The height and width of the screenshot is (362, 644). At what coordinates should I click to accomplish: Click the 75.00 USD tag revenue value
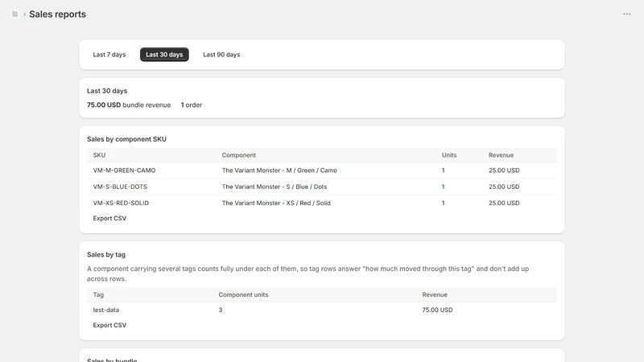[x=437, y=310]
